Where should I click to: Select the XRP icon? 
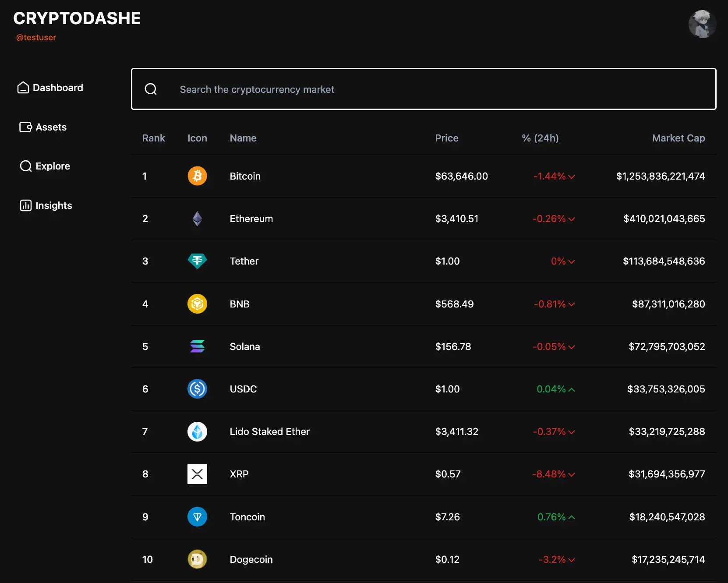(197, 474)
